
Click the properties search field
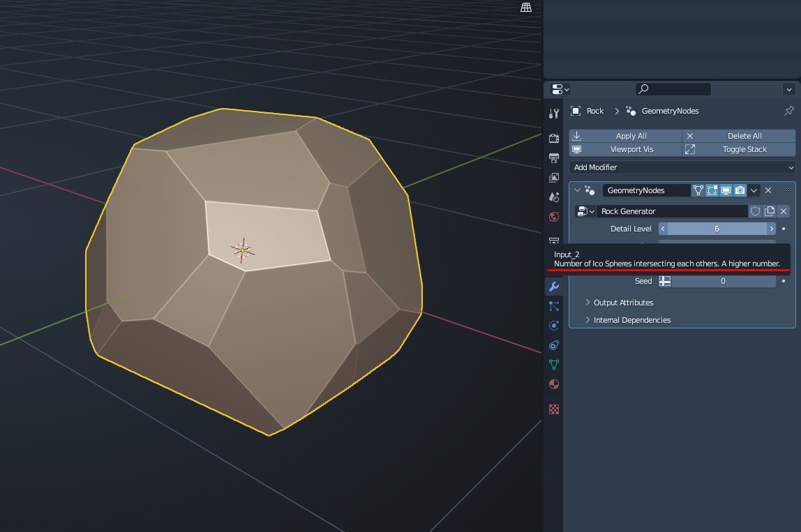pyautogui.click(x=673, y=89)
